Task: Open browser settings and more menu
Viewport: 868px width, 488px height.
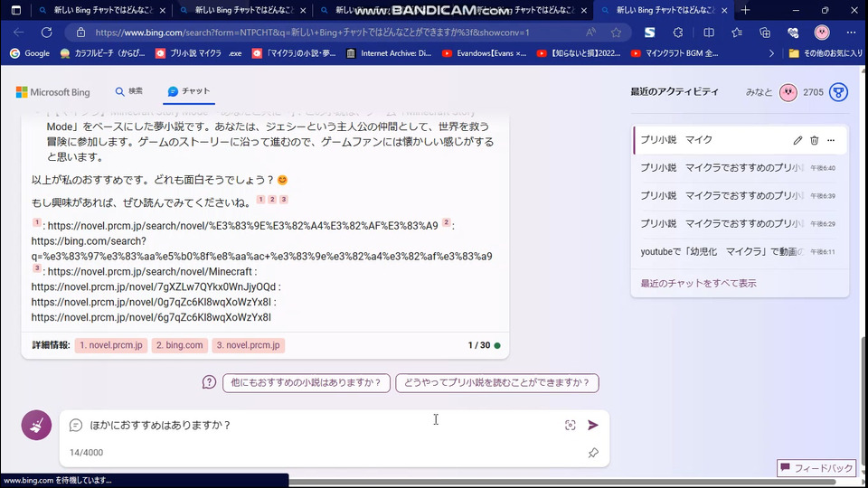Action: click(x=851, y=33)
